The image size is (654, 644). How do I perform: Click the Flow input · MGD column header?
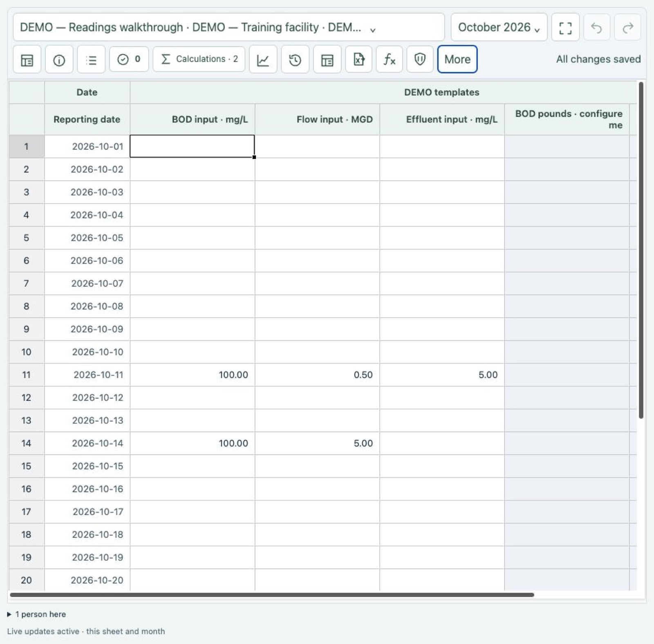click(317, 119)
